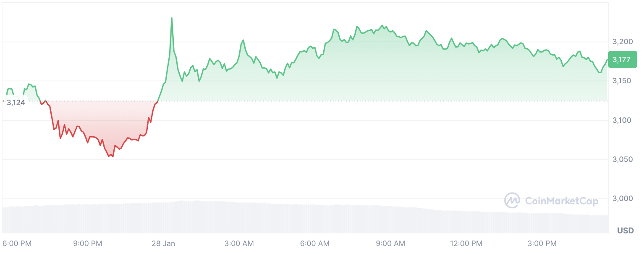Click the 3,150 price axis label
This screenshot has height=254, width=644.
[x=623, y=81]
